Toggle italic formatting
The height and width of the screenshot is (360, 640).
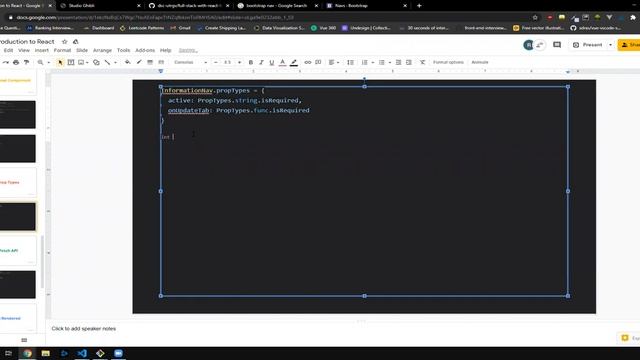pos(261,62)
